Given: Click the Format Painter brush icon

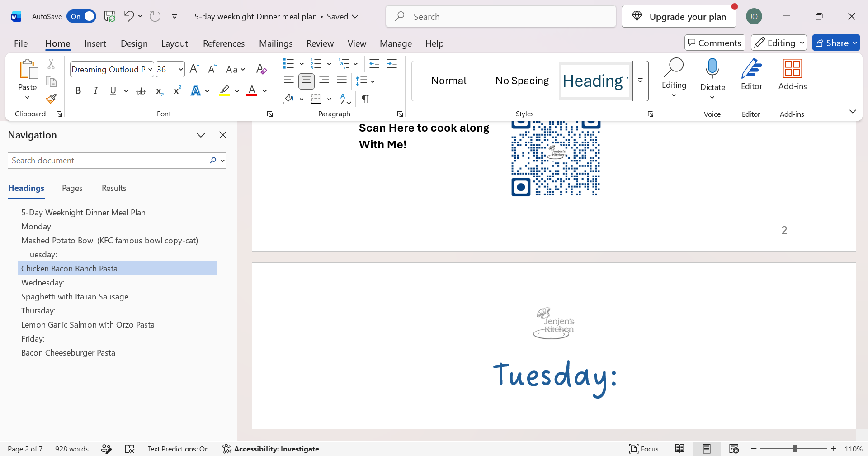Looking at the screenshot, I should pyautogui.click(x=51, y=99).
